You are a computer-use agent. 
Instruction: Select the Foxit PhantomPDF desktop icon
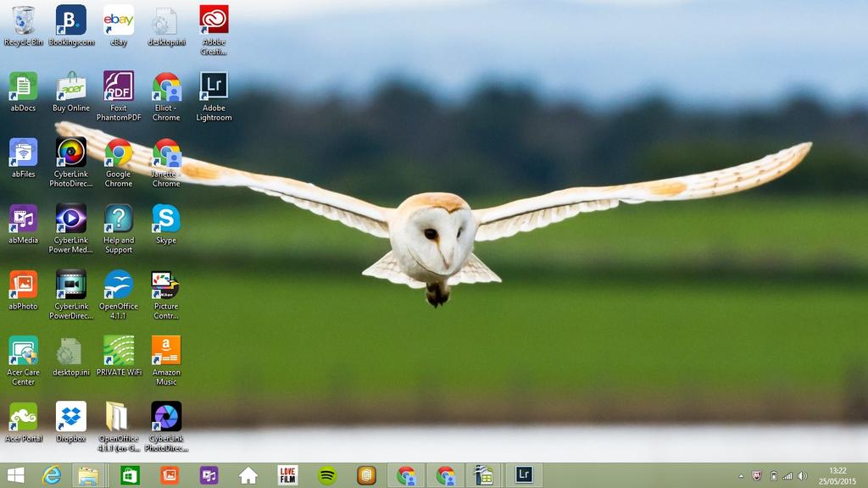(119, 86)
